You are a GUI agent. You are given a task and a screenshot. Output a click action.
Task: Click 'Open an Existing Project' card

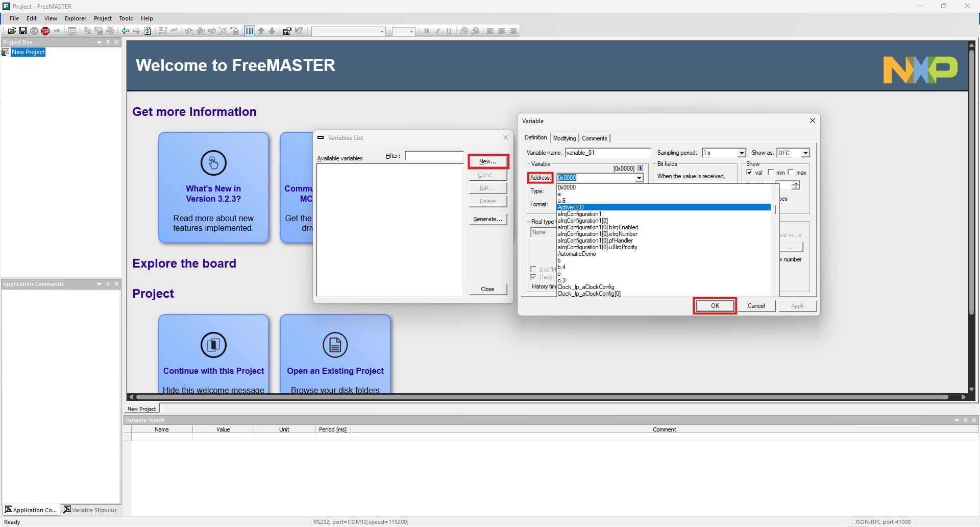[335, 354]
